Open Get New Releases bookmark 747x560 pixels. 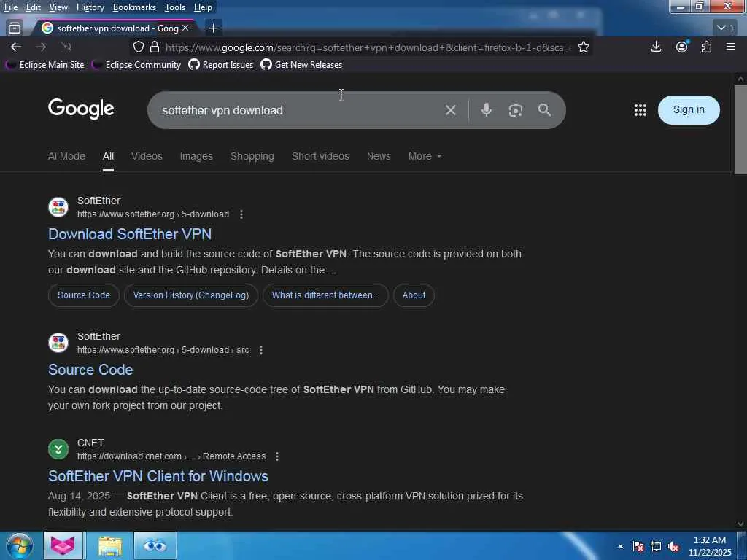pyautogui.click(x=301, y=65)
